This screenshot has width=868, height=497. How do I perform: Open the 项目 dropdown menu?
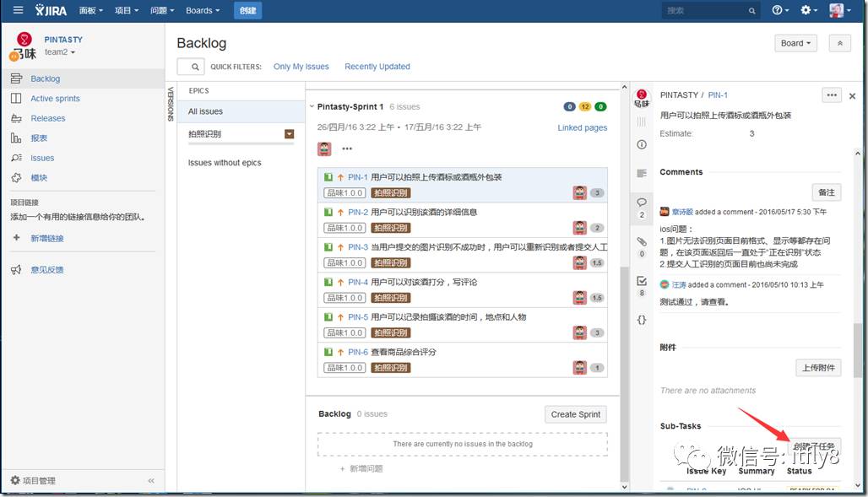126,10
